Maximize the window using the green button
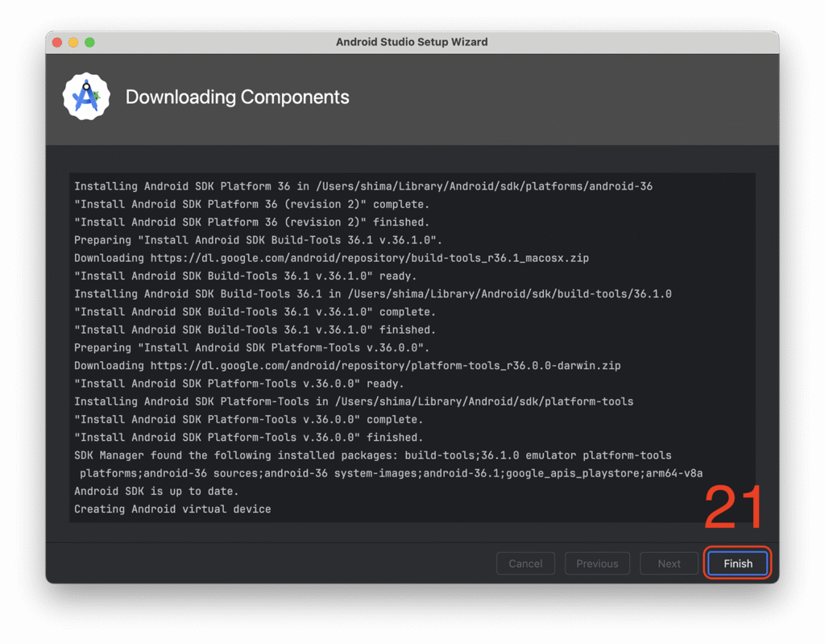This screenshot has width=825, height=644. [89, 42]
